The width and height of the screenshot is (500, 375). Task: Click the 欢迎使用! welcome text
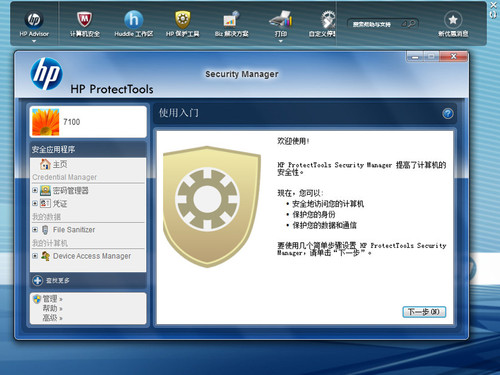[x=293, y=141]
